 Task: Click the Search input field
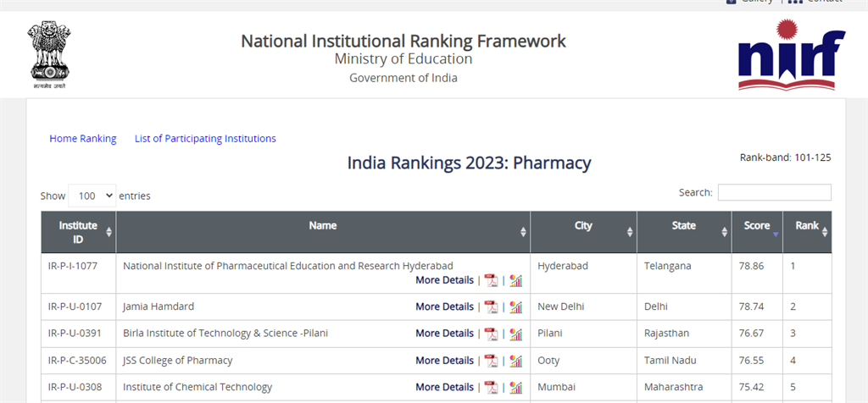click(x=774, y=193)
